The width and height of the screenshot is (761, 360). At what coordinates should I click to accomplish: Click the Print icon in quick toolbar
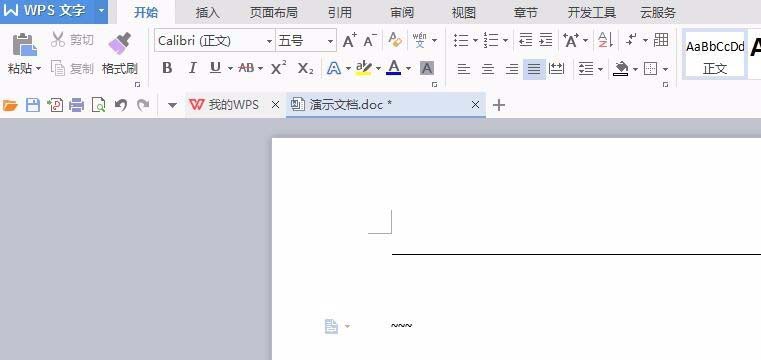click(x=77, y=105)
